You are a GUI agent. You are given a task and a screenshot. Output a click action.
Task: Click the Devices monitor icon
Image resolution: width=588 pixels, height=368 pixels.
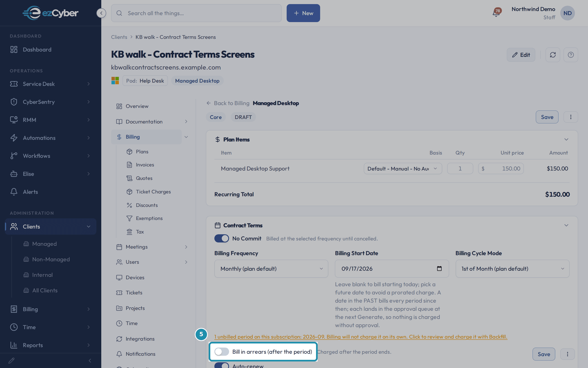[119, 277]
